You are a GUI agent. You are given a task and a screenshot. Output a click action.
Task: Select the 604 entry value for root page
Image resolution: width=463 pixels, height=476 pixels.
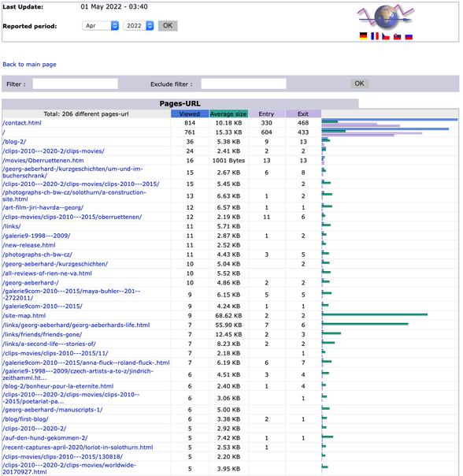coord(266,132)
